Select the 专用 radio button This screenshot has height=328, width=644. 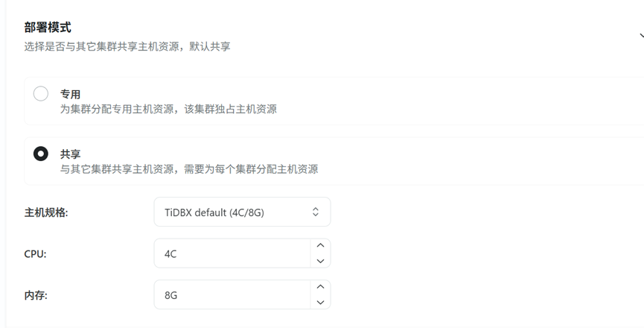[41, 94]
